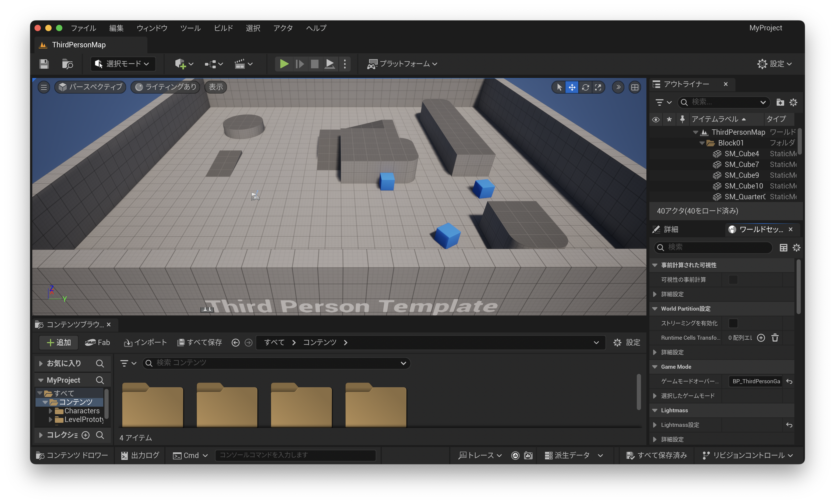
Task: Activate the viewport Select (cursor) tool
Action: [559, 87]
